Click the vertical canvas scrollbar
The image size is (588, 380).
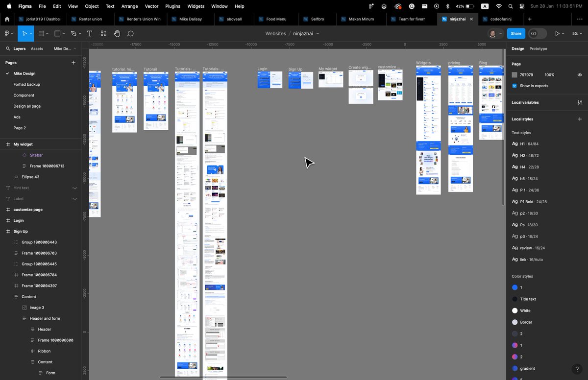pos(503,127)
